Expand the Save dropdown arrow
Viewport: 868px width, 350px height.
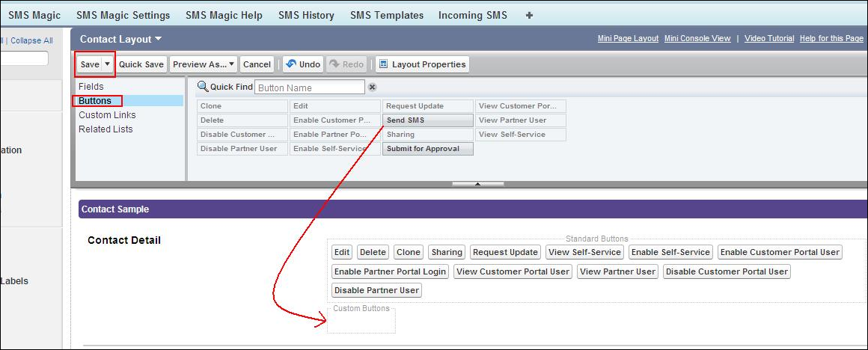[x=108, y=65]
